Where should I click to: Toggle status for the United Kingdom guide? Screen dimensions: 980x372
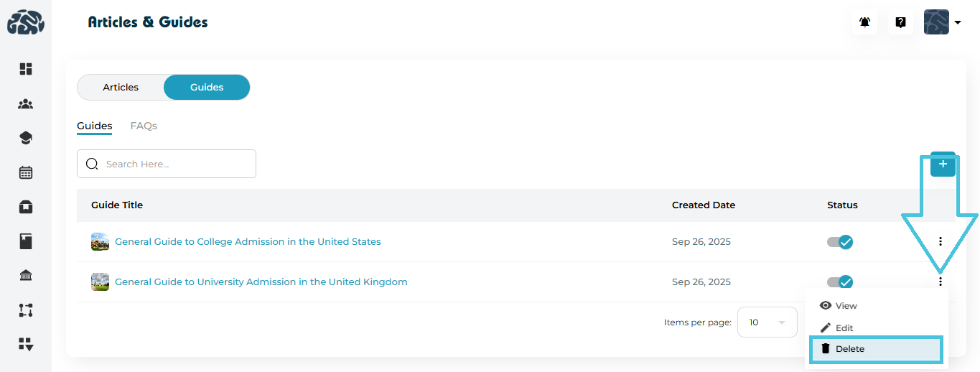point(840,282)
